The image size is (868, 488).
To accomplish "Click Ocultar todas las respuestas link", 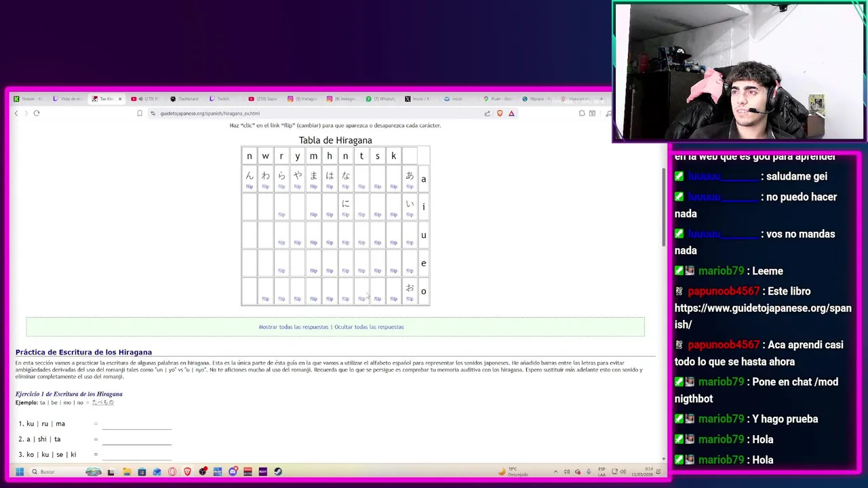I will pyautogui.click(x=369, y=327).
